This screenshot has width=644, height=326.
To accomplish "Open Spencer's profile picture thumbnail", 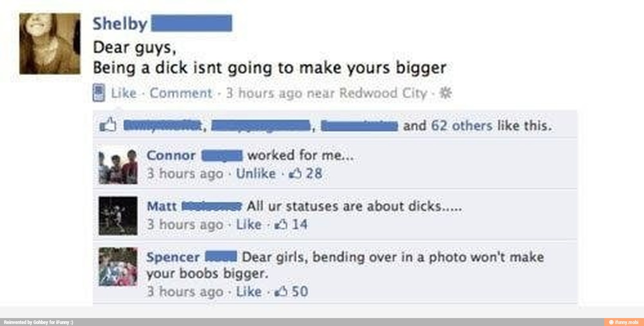I will coord(118,266).
